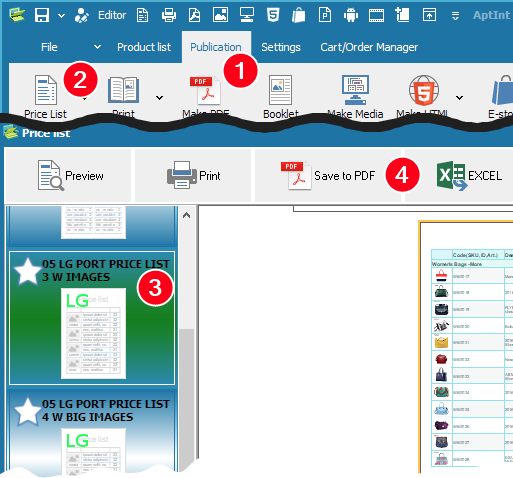Click the HTML5 shield icon in quick toolbar
The width and height of the screenshot is (513, 478).
point(273,15)
